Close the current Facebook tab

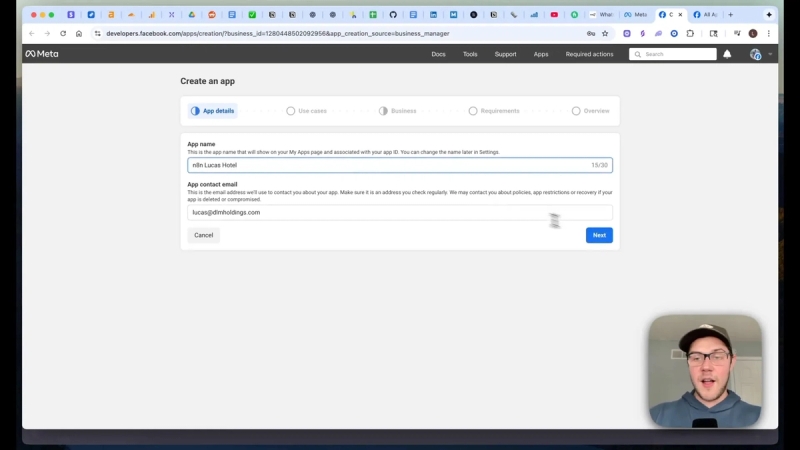point(680,15)
